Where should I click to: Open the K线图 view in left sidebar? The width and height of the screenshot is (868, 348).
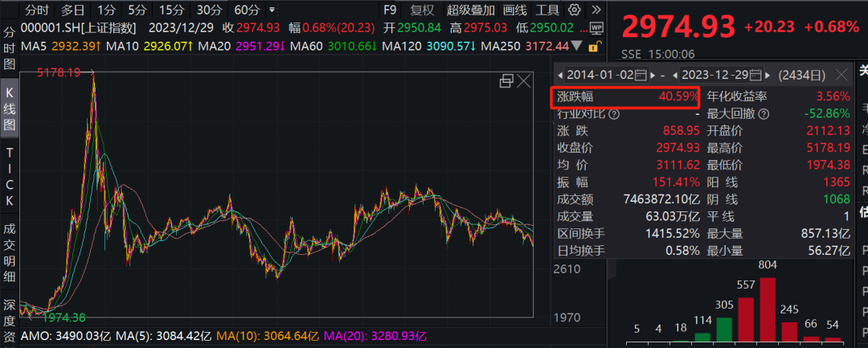pyautogui.click(x=10, y=108)
